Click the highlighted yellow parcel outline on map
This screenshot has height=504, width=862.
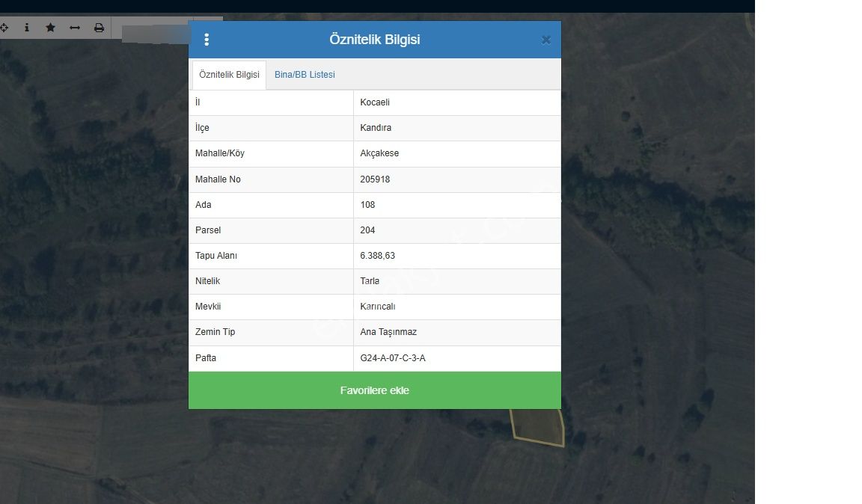pos(539,428)
